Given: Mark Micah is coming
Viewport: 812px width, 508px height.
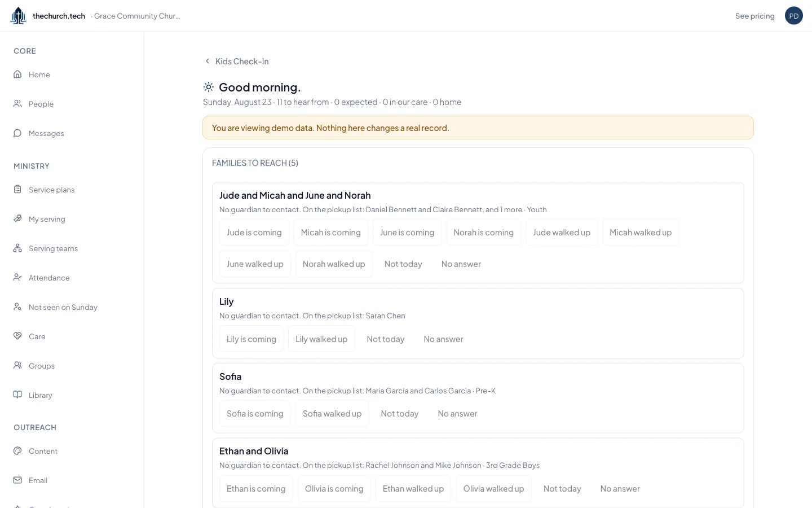Looking at the screenshot, I should click(x=330, y=233).
